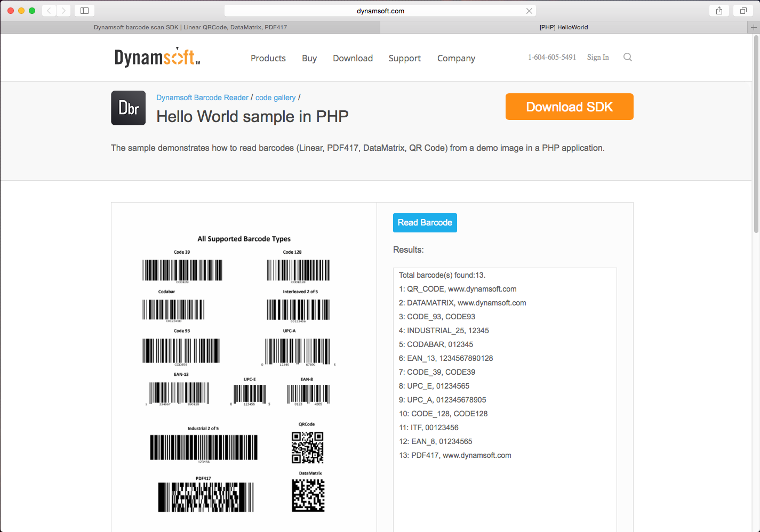Image resolution: width=760 pixels, height=532 pixels.
Task: Stop loading with the address bar X
Action: (x=529, y=11)
